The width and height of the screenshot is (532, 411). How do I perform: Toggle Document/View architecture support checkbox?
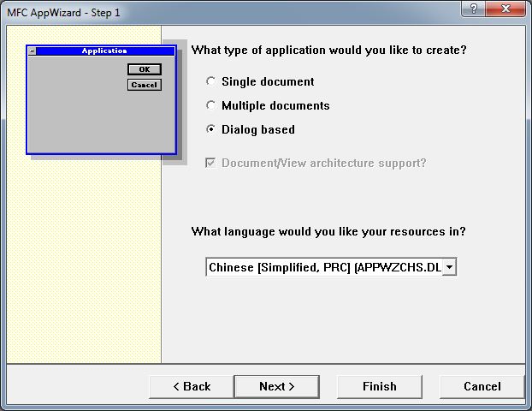[211, 163]
